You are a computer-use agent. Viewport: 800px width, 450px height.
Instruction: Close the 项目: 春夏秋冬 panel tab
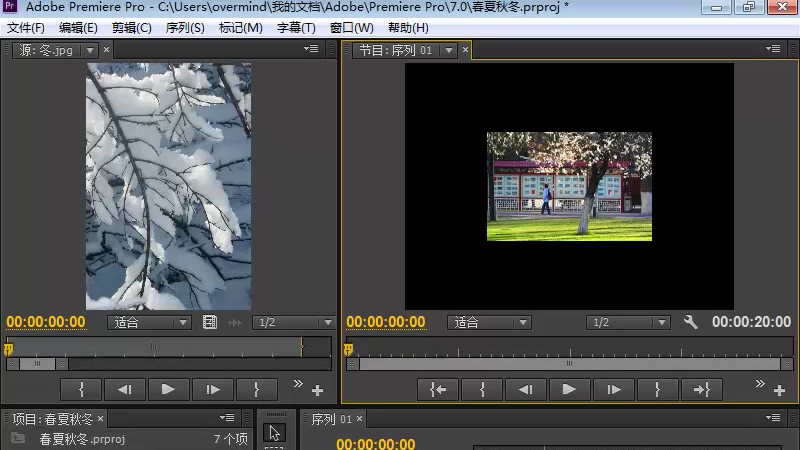coord(101,419)
